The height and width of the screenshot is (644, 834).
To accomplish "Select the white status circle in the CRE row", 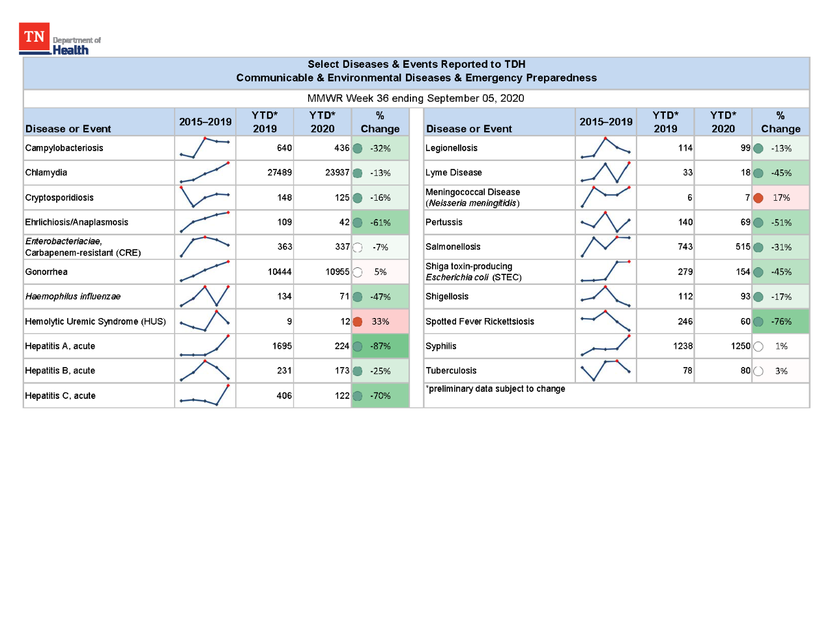I will (x=358, y=248).
